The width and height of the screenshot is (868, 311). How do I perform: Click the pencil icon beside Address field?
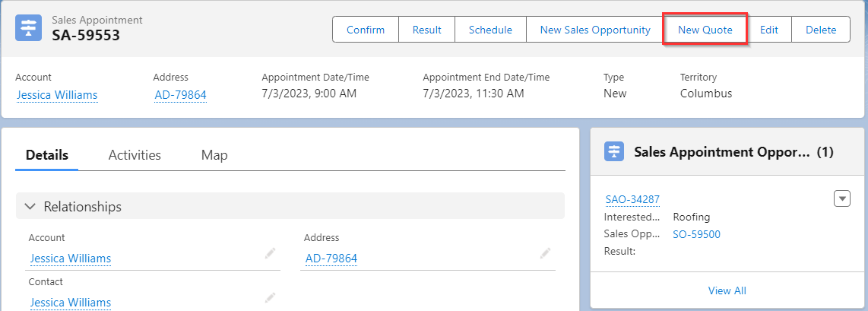point(545,254)
